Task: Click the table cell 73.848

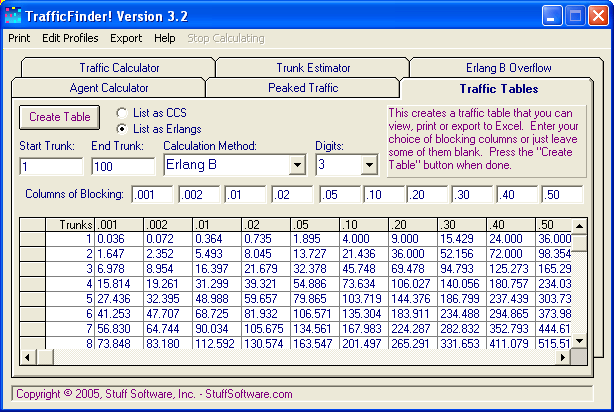Action: coord(119,343)
